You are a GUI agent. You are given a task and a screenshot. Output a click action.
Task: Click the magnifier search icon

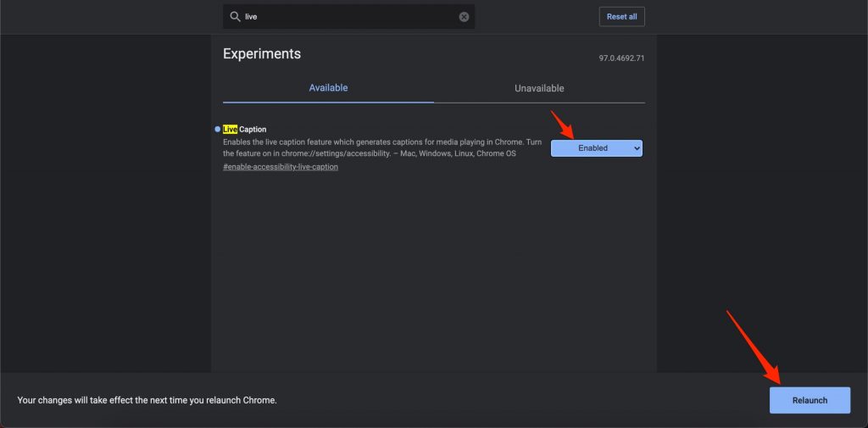[x=235, y=17]
